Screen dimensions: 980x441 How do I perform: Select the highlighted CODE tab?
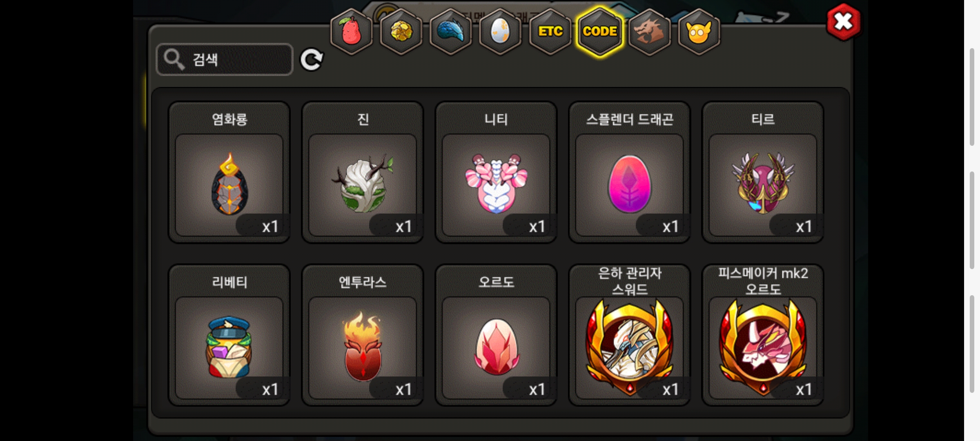click(x=600, y=31)
